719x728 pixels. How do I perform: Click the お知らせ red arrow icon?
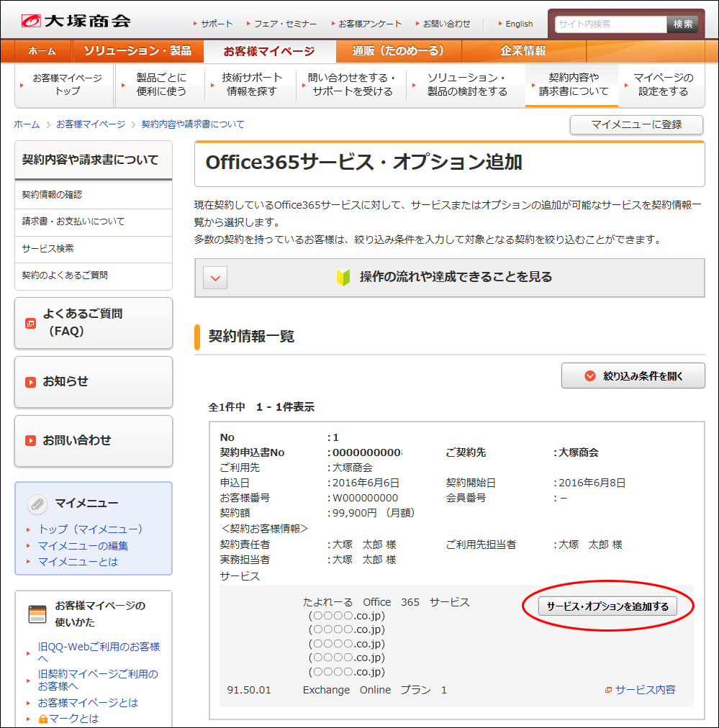31,382
